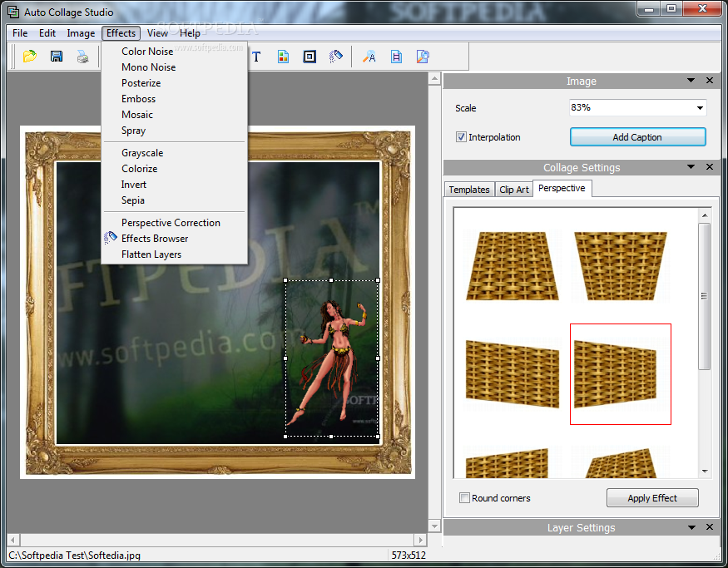Click the 573x512 size in status bar
This screenshot has height=568, width=728.
tap(409, 555)
